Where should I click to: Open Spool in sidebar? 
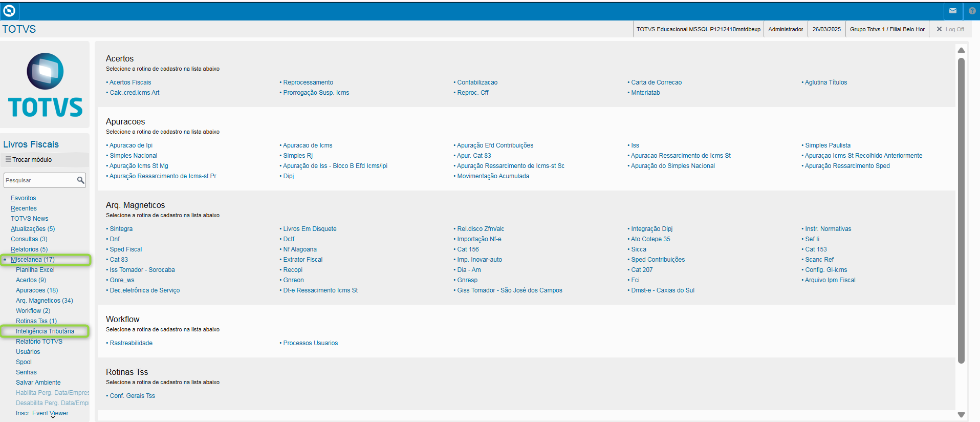coord(24,362)
